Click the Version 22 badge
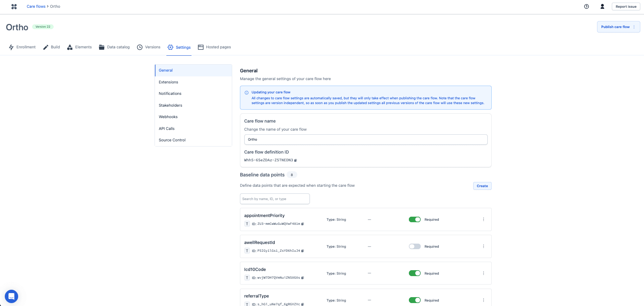This screenshot has height=306, width=644. [43, 27]
